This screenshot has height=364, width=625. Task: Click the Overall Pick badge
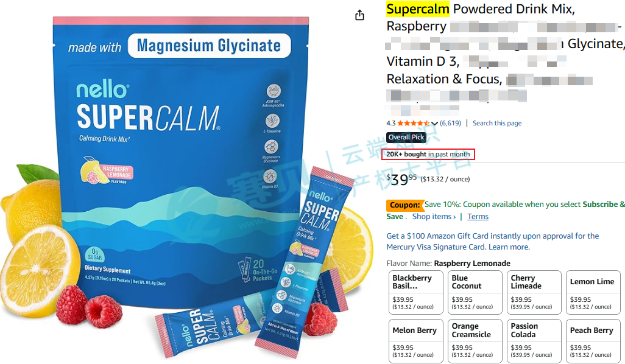pos(406,138)
